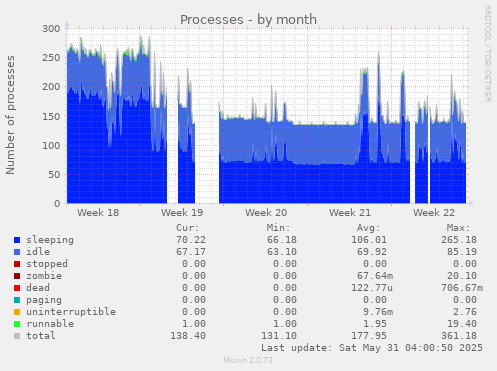Click the 'Week 21' axis label
This screenshot has width=497, height=371.
tap(350, 213)
